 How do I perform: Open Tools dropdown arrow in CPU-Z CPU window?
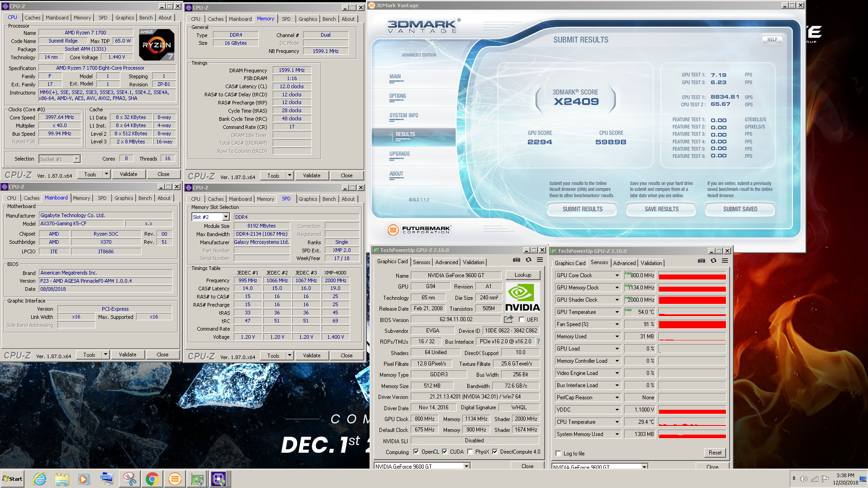(x=106, y=174)
